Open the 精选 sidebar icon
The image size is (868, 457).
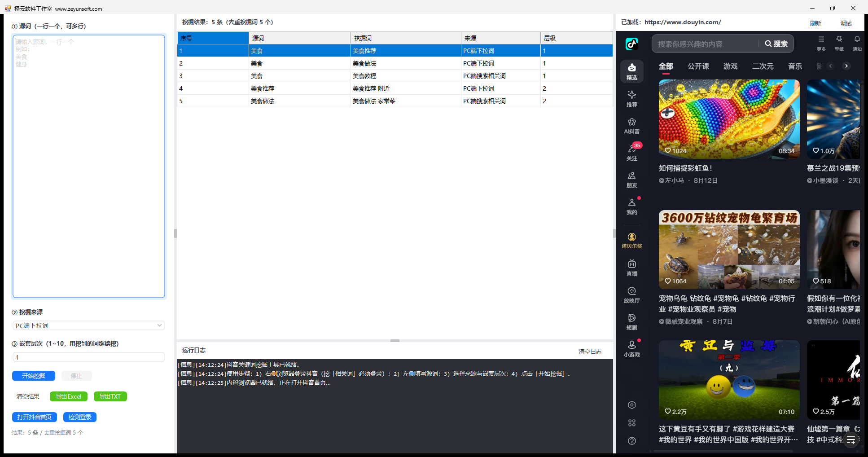click(x=632, y=71)
